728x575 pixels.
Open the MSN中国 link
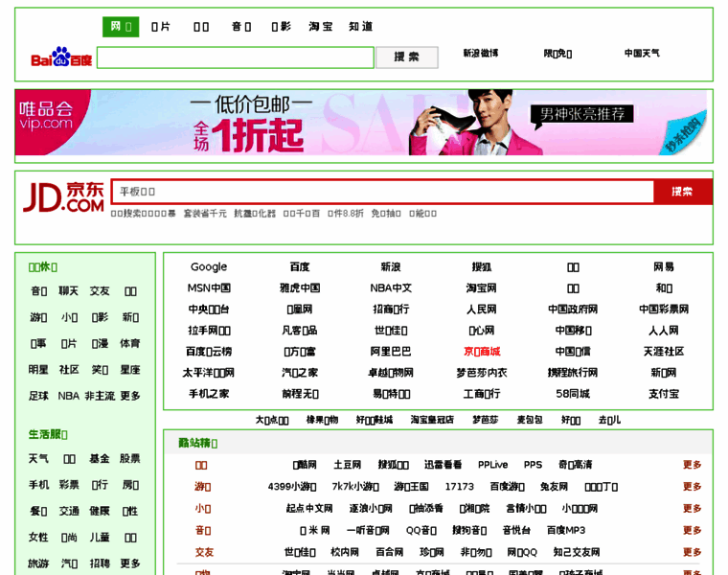(x=209, y=287)
